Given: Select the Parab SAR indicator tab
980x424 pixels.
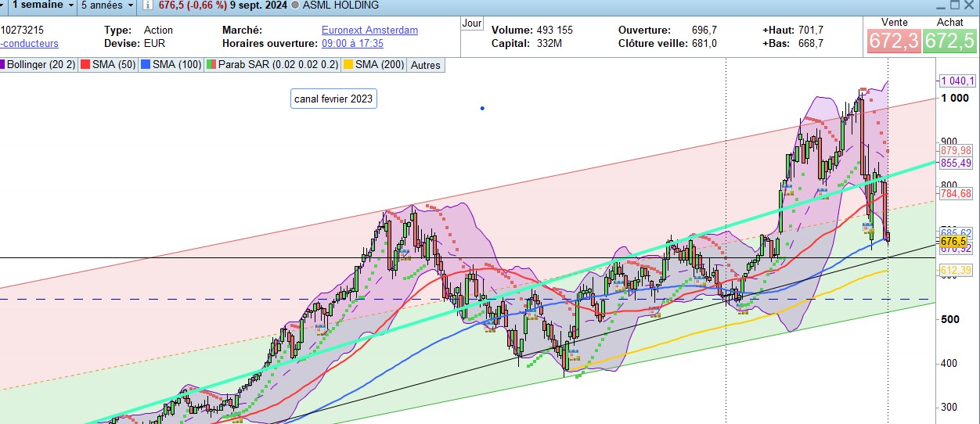Looking at the screenshot, I should click(273, 65).
